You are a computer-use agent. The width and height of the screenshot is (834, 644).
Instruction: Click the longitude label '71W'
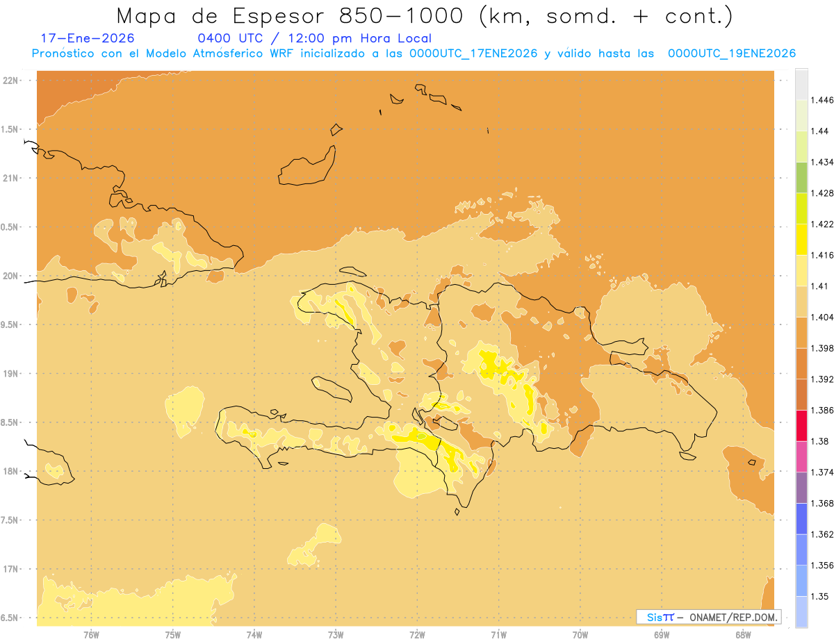click(498, 634)
